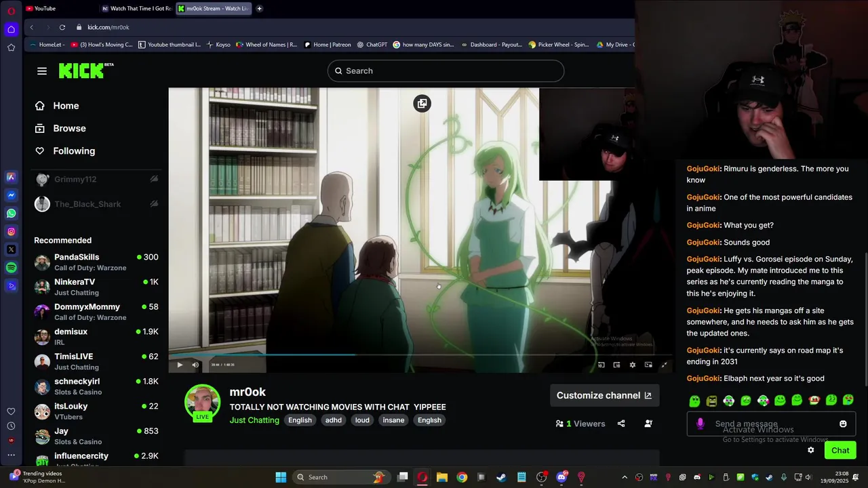Open Following in the Kick sidebar
Image resolution: width=868 pixels, height=488 pixels.
74,151
